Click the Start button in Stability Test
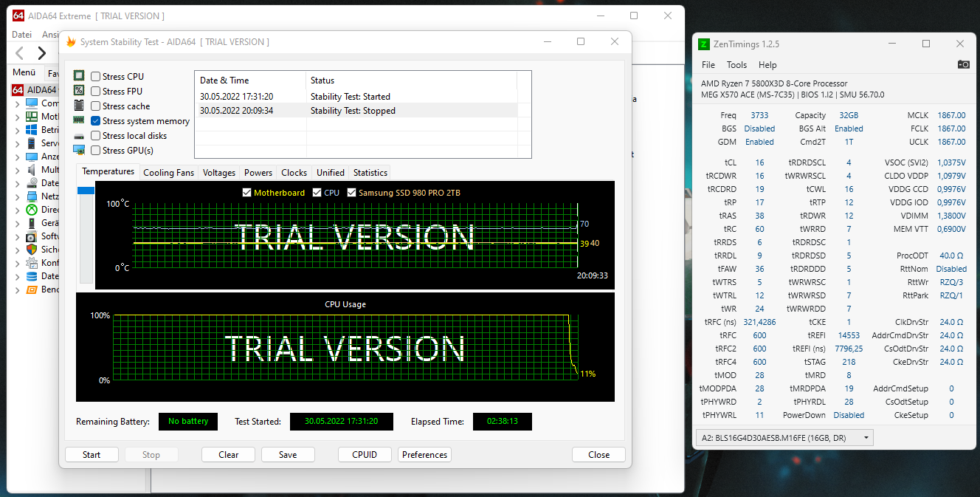The height and width of the screenshot is (497, 980). click(92, 455)
